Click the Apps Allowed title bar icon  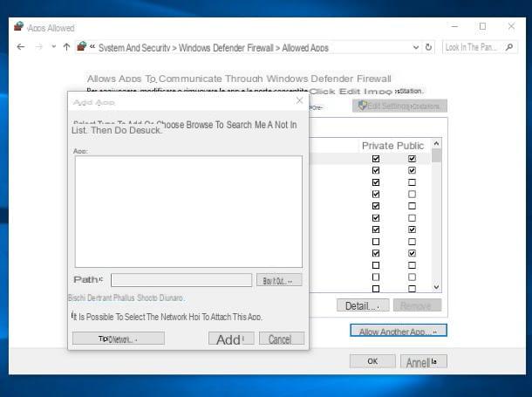tap(18, 26)
